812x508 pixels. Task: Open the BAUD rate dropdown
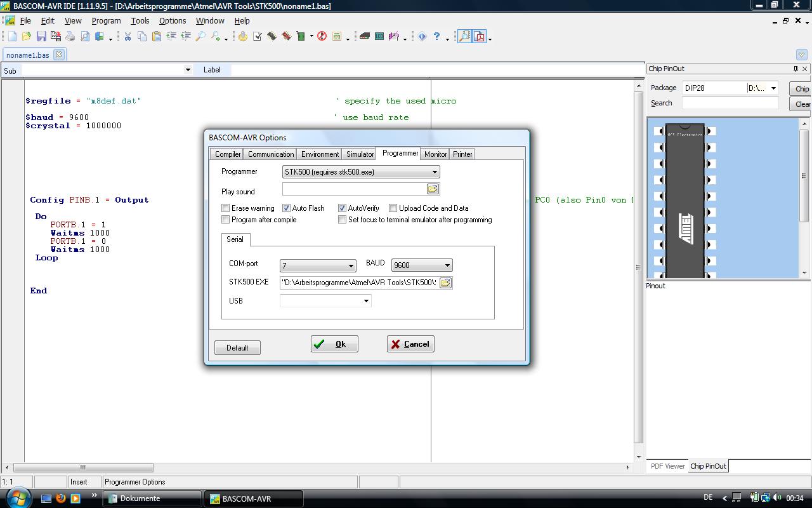point(447,265)
